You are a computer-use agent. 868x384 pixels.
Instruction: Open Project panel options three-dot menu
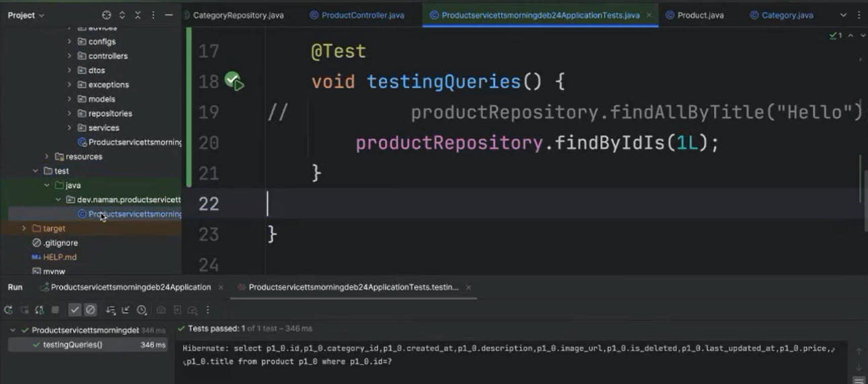point(153,15)
